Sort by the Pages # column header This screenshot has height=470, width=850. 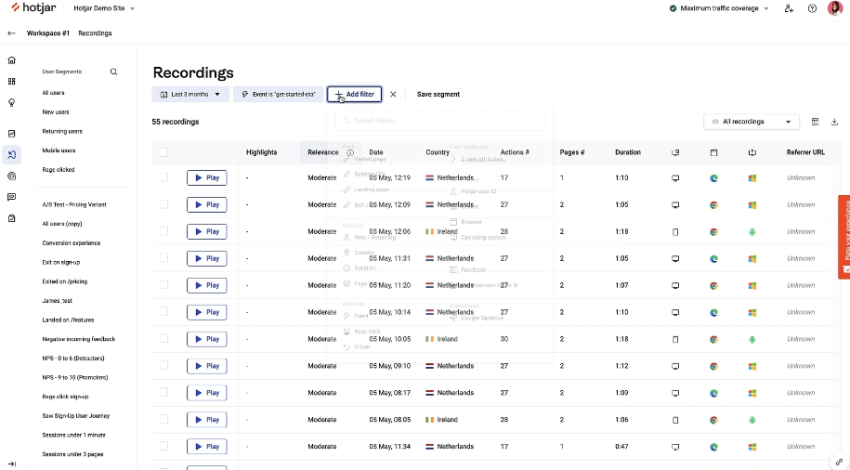click(572, 152)
